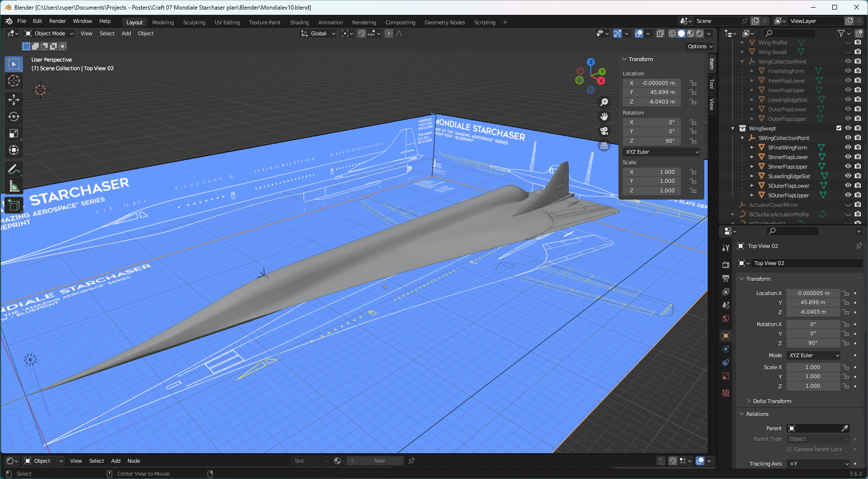The width and height of the screenshot is (868, 479).
Task: Click the add workspace plus button
Action: (505, 22)
